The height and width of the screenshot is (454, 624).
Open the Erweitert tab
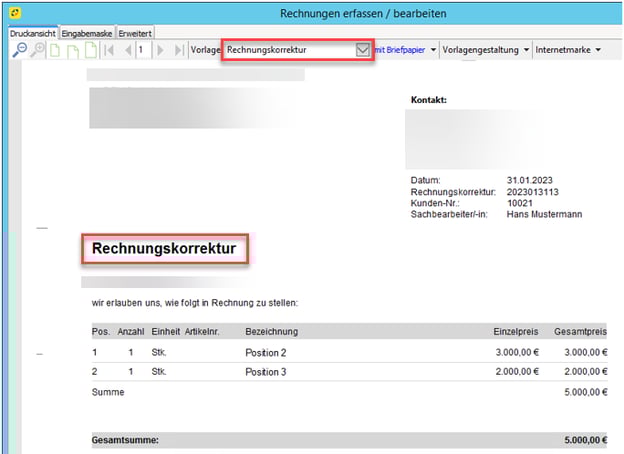point(135,33)
